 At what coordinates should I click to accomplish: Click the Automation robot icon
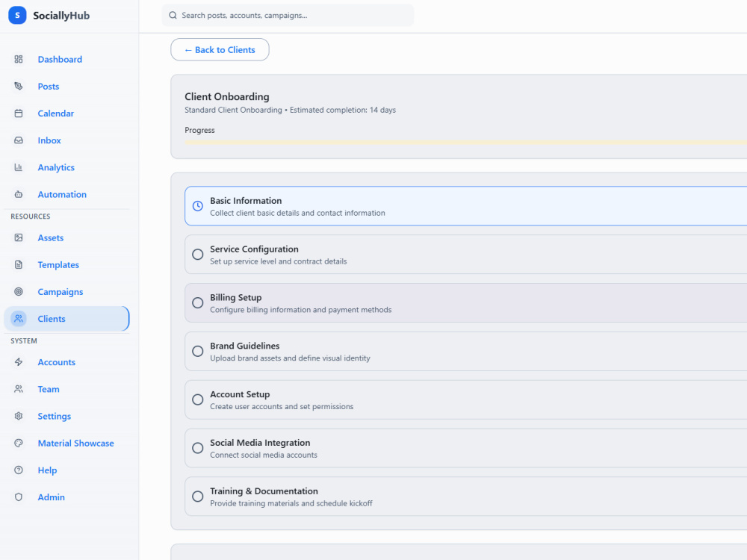[x=19, y=194]
